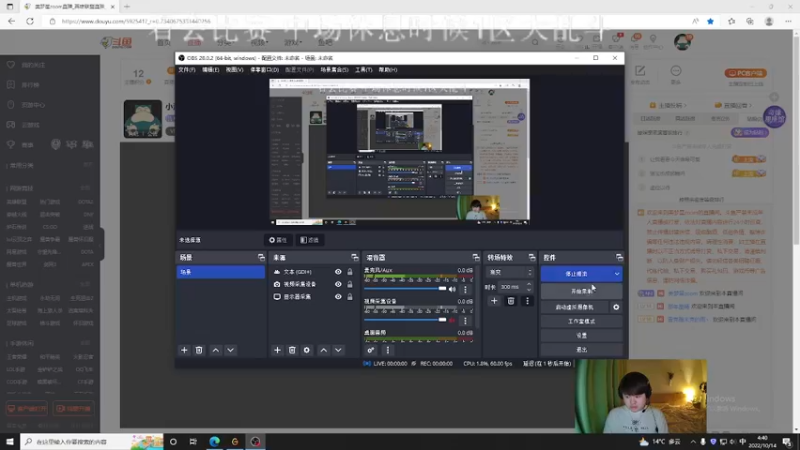Pop out the 场景 scenes dock
This screenshot has width=800, height=450.
pos(261,258)
